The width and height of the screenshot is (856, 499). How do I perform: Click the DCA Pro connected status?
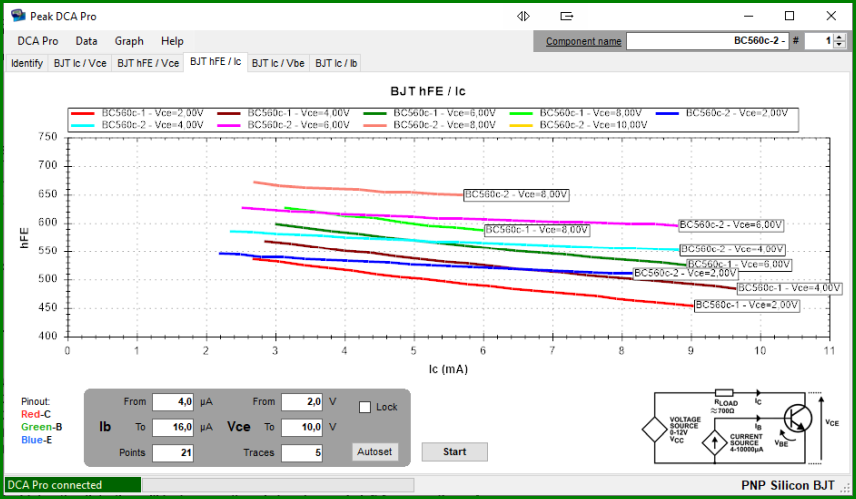[73, 485]
